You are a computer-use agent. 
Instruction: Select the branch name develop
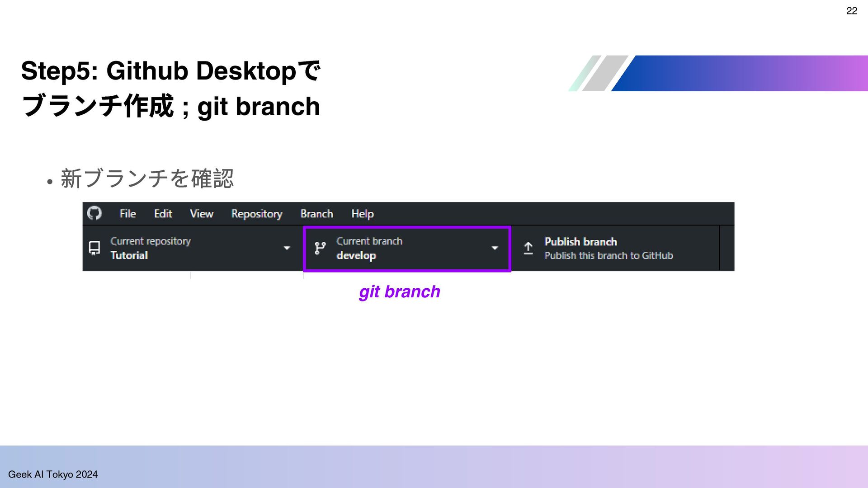click(x=356, y=256)
